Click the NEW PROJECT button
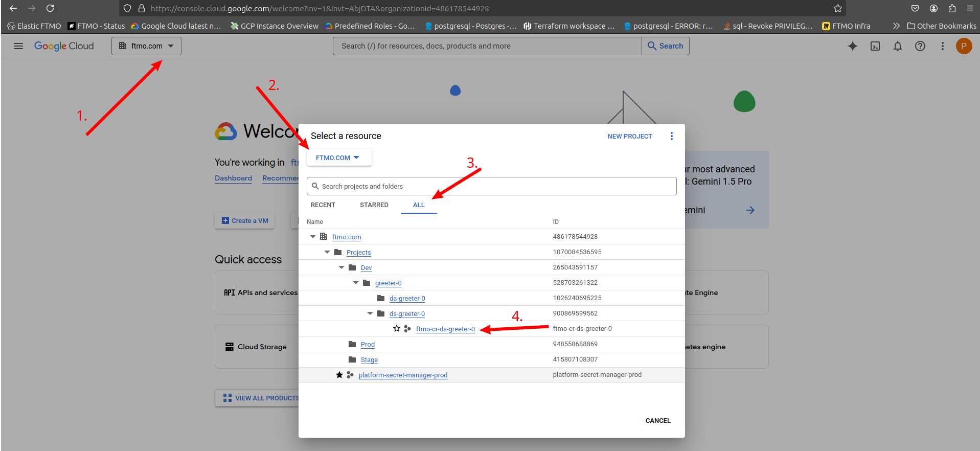 (629, 137)
